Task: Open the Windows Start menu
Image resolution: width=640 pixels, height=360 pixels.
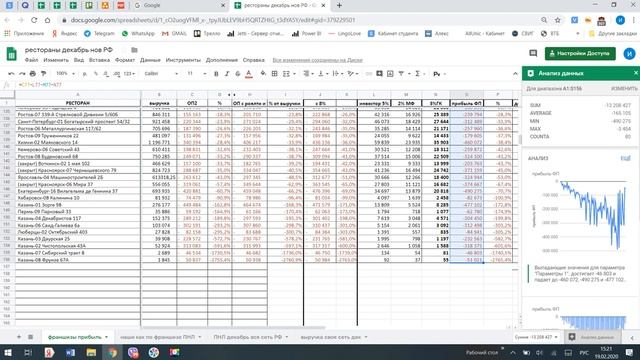Action: click(x=8, y=352)
